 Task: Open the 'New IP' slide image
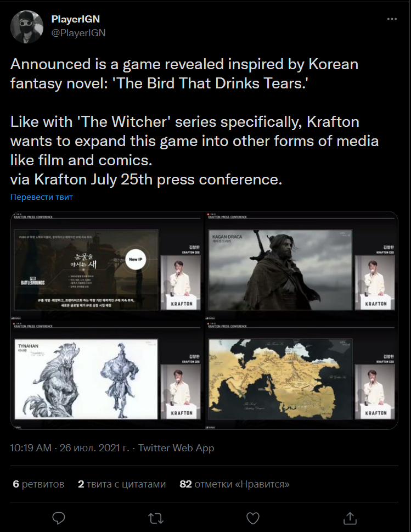(x=107, y=265)
